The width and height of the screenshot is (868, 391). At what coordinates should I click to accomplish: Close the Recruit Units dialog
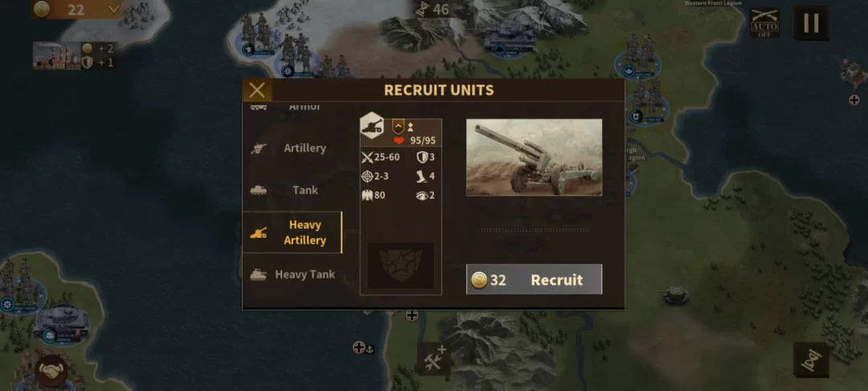[x=257, y=90]
